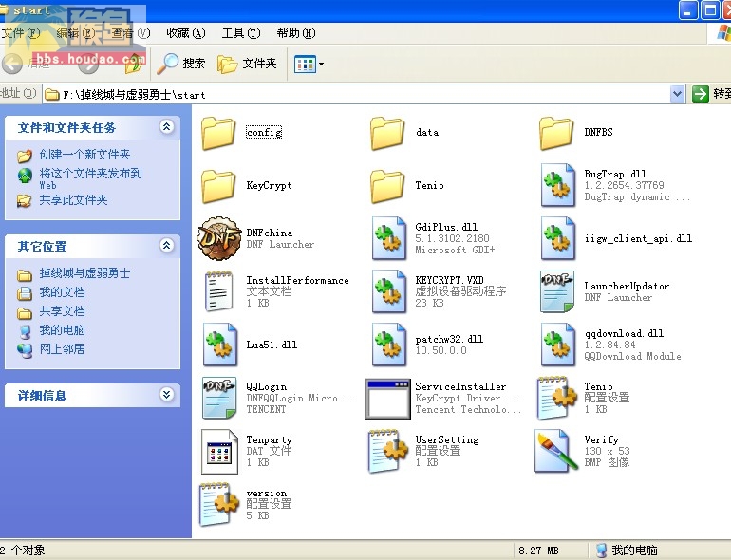Go to 我的电脑 sidebar link
Screen dimensions: 731x560
(x=62, y=330)
